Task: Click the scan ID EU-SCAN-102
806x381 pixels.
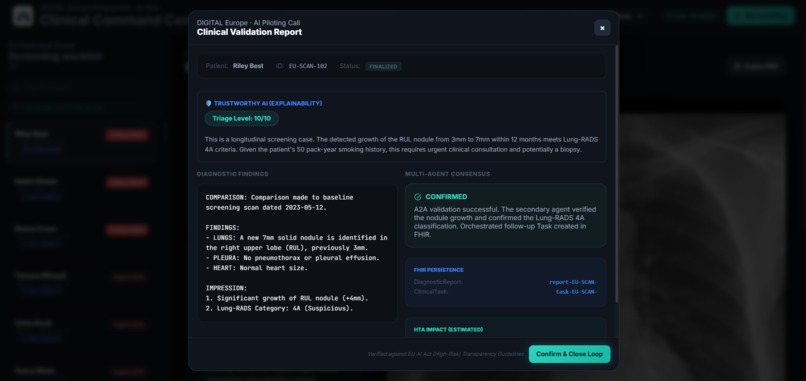Action: (308, 66)
